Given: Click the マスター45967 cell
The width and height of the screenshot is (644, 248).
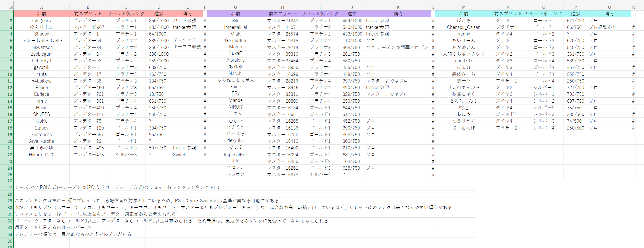Looking at the screenshot, I should click(88, 27).
